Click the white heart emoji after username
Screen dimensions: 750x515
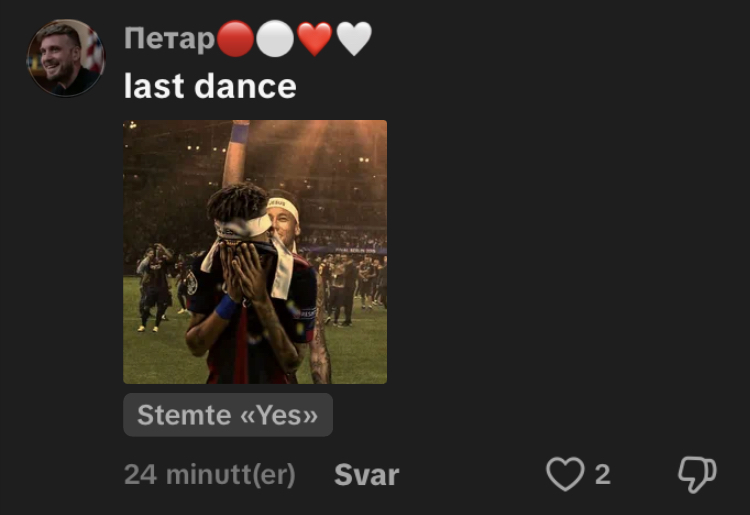click(354, 39)
